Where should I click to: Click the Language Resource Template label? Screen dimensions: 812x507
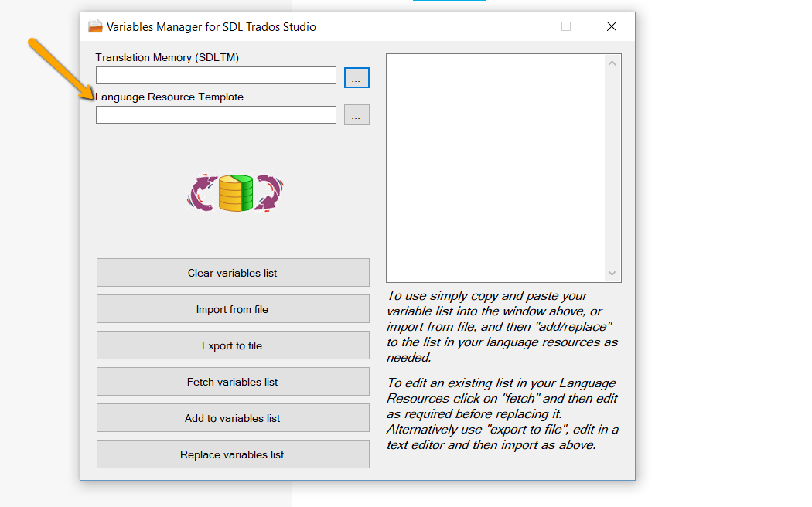[169, 97]
